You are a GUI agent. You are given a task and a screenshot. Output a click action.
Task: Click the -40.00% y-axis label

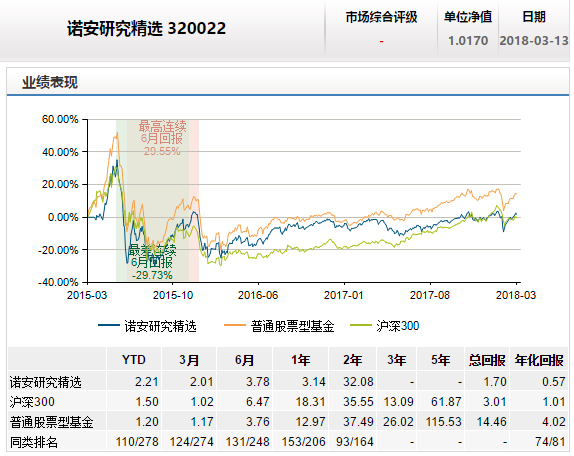click(58, 282)
